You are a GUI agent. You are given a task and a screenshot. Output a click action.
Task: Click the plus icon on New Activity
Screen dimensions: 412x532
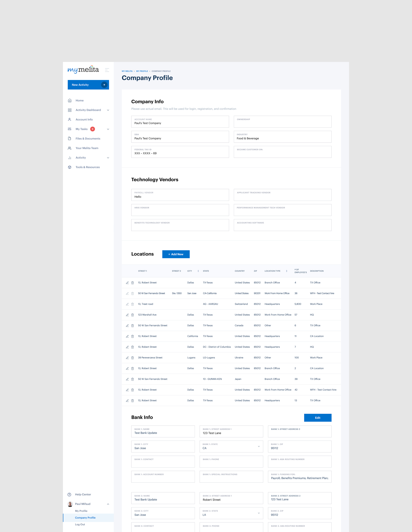(104, 85)
